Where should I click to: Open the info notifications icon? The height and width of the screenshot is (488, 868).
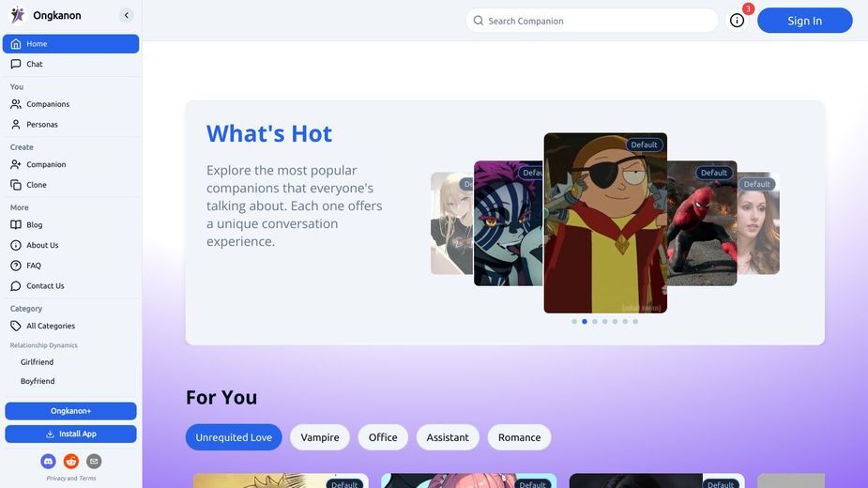737,21
